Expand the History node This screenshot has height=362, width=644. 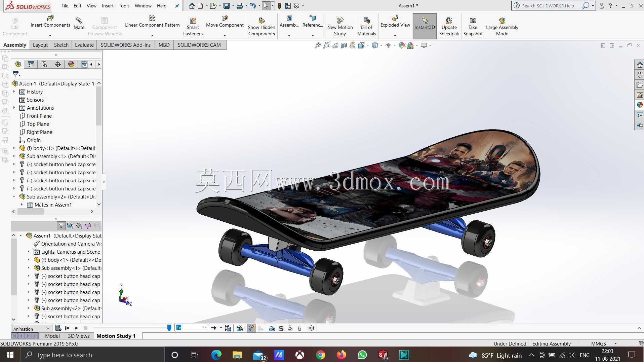[14, 92]
